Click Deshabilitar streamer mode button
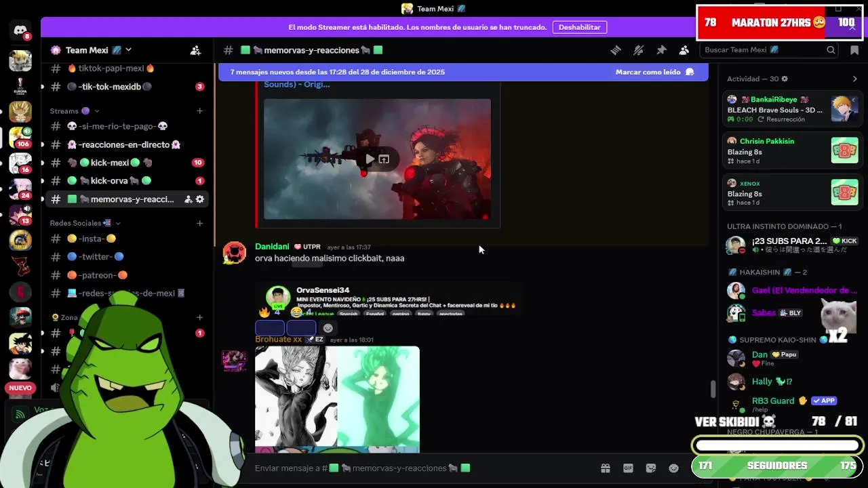This screenshot has height=488, width=868. [x=579, y=27]
